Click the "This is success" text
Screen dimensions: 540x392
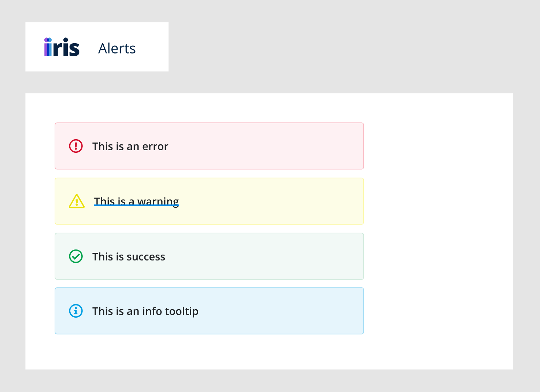pyautogui.click(x=129, y=257)
